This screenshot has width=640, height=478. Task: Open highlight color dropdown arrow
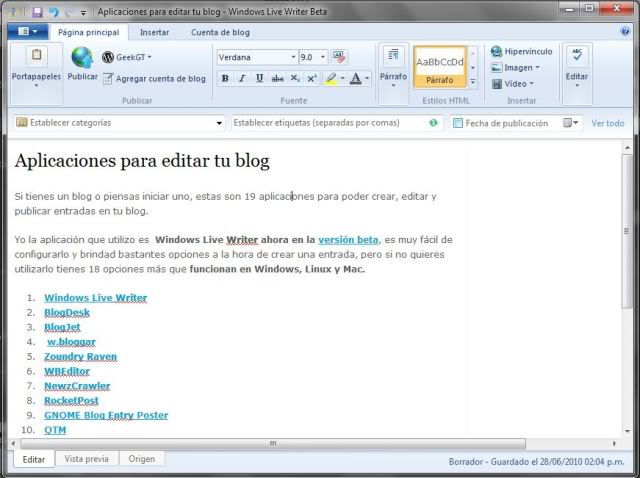coord(342,78)
